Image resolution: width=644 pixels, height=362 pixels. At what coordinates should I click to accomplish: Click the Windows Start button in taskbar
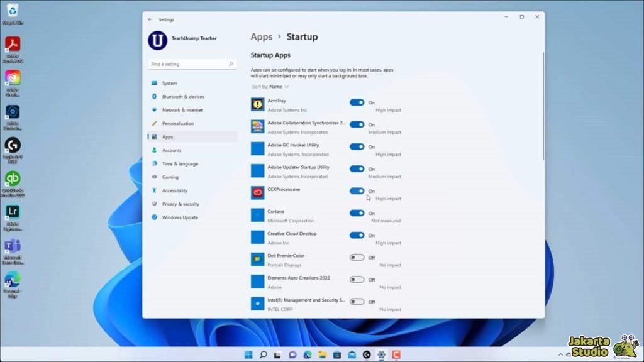[x=248, y=354]
